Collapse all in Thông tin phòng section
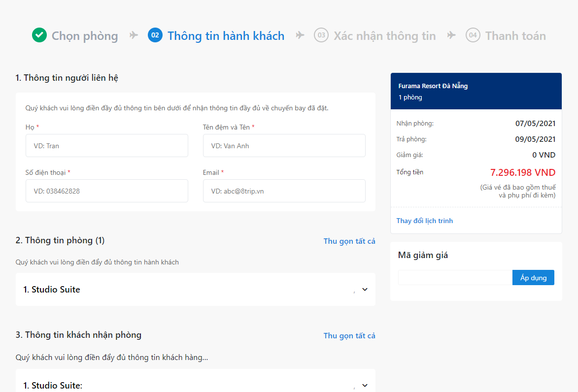Image resolution: width=578 pixels, height=392 pixels. [x=349, y=241]
